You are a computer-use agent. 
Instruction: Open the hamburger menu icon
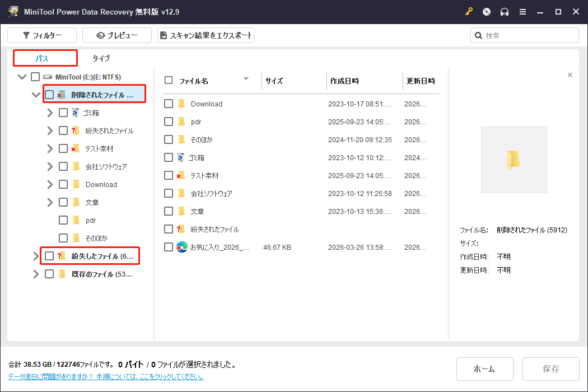pyautogui.click(x=522, y=12)
